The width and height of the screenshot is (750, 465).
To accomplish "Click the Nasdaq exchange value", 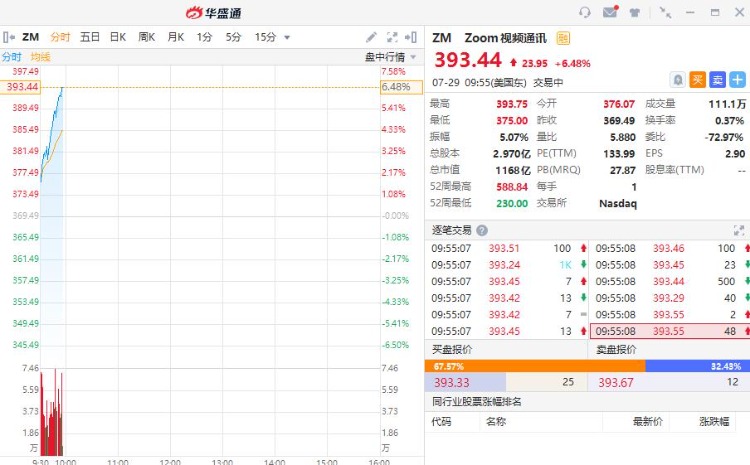I will [618, 203].
